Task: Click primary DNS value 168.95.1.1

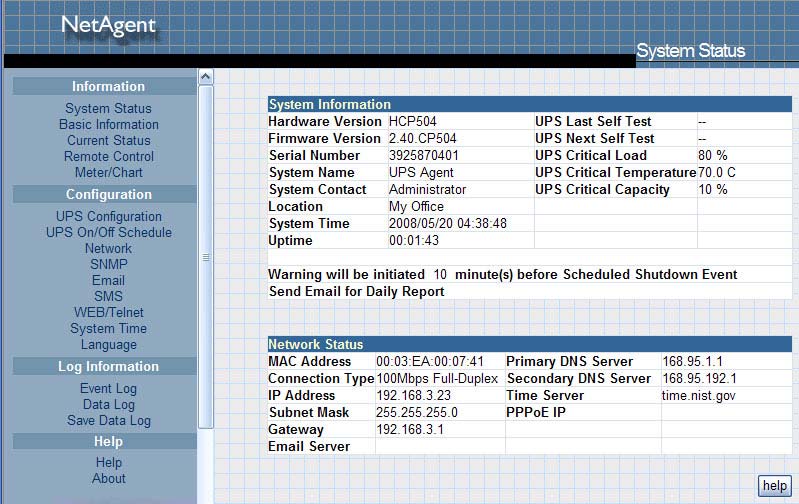Action: point(693,362)
